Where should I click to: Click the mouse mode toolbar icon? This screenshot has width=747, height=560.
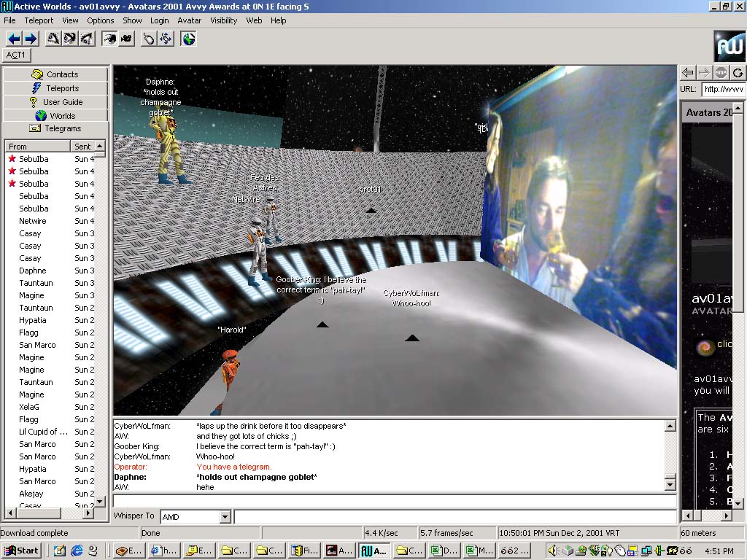[149, 39]
